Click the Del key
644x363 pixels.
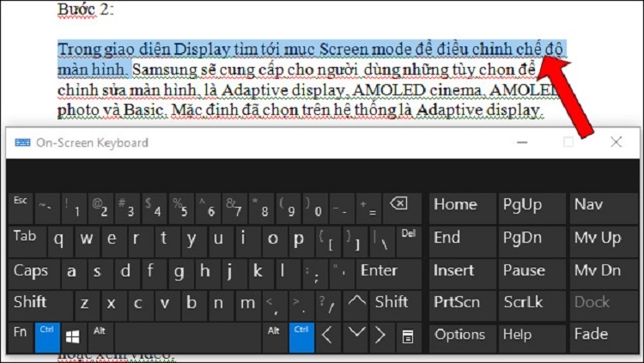409,241
